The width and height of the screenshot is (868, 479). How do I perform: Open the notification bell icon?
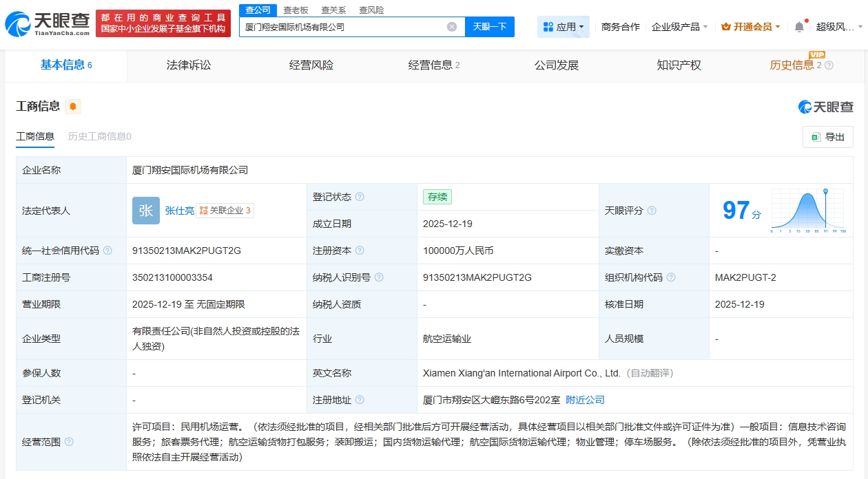[799, 25]
